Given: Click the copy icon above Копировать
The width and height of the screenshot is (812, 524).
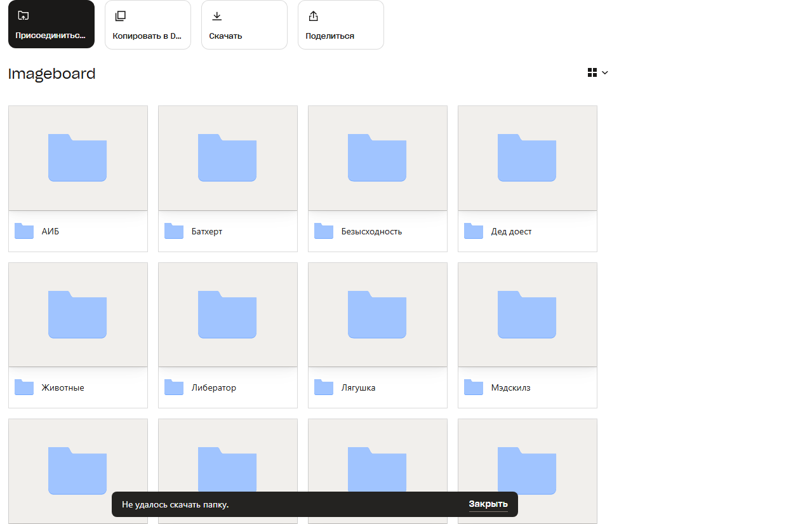Looking at the screenshot, I should [120, 16].
